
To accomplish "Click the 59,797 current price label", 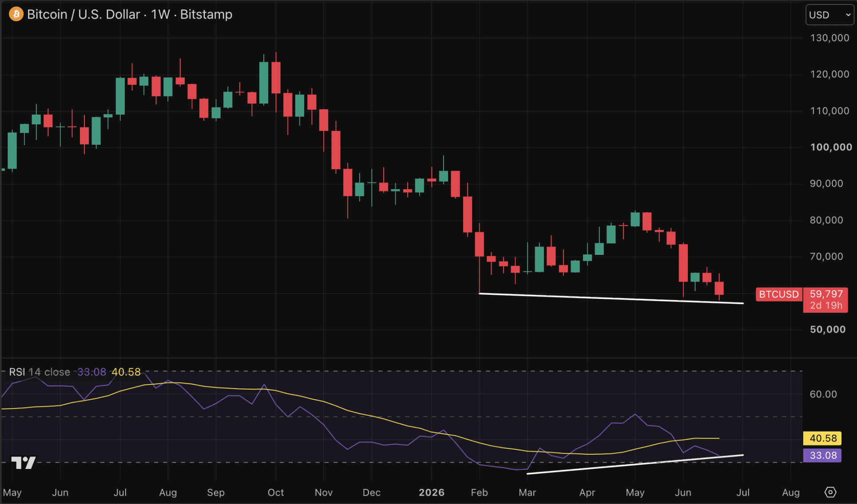I will [826, 294].
